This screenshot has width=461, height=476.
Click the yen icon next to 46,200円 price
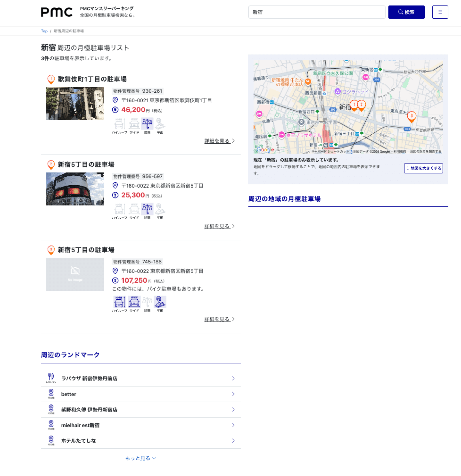[x=115, y=110]
